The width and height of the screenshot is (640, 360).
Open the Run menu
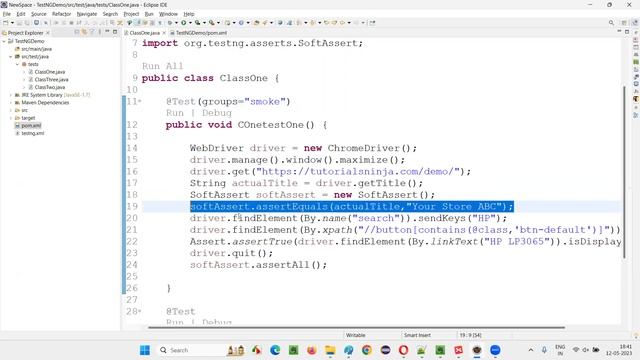pyautogui.click(x=149, y=14)
